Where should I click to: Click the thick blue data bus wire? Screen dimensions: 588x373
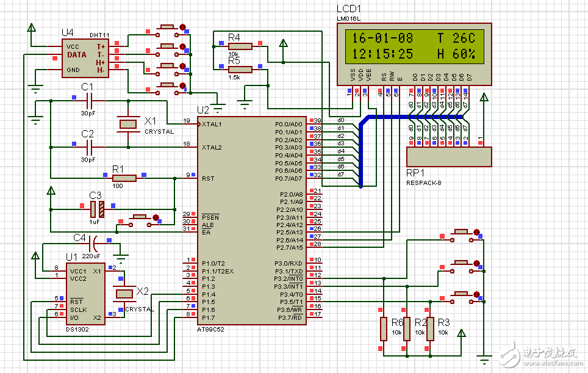pos(360,153)
